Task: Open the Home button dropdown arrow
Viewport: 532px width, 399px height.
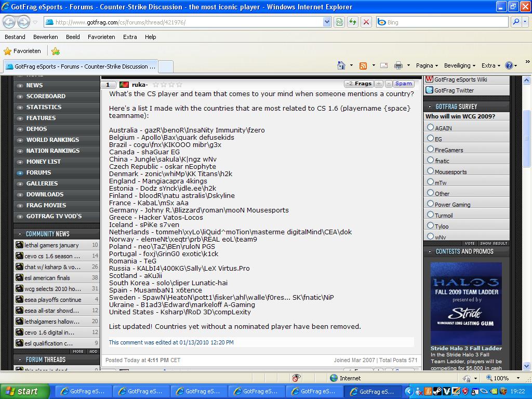Action: click(351, 65)
